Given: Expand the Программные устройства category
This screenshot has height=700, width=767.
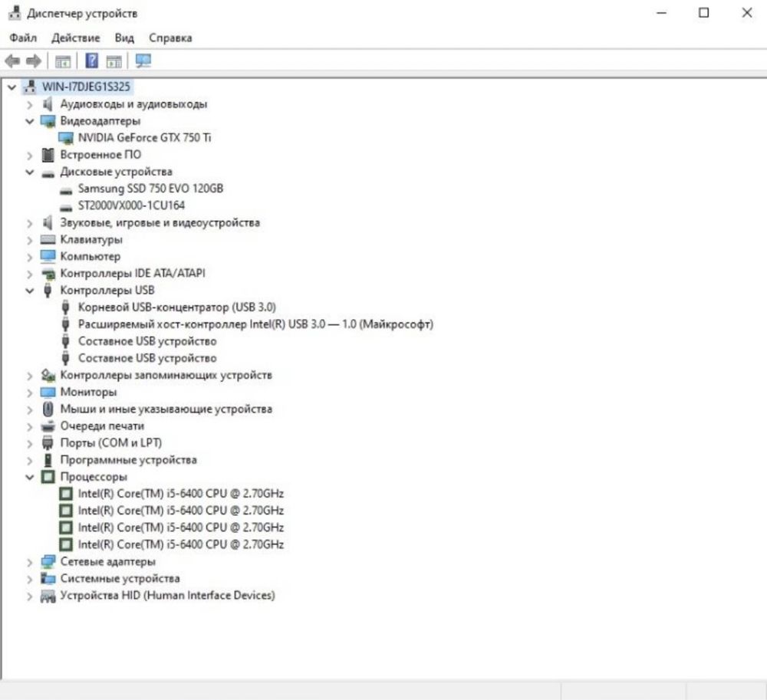Looking at the screenshot, I should pyautogui.click(x=30, y=461).
